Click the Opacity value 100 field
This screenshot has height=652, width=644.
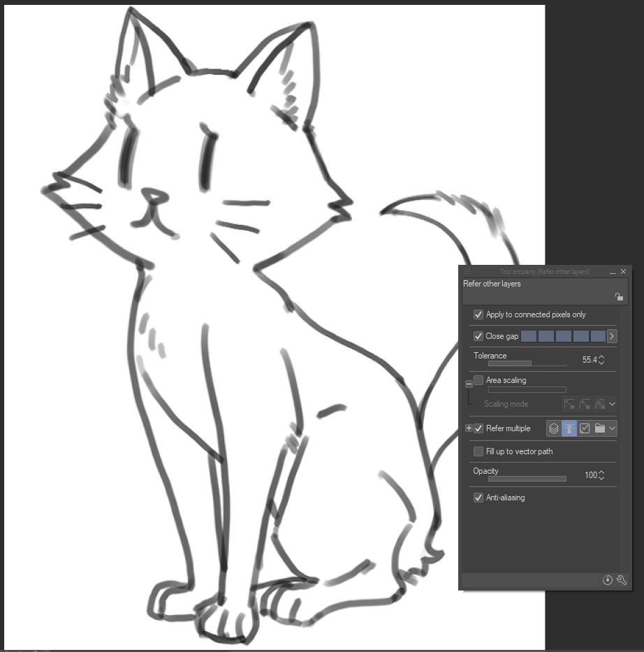pyautogui.click(x=591, y=475)
